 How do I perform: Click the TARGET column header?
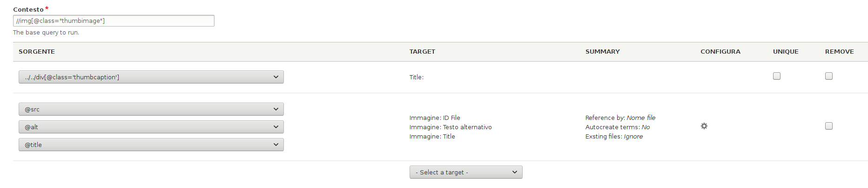click(x=422, y=52)
